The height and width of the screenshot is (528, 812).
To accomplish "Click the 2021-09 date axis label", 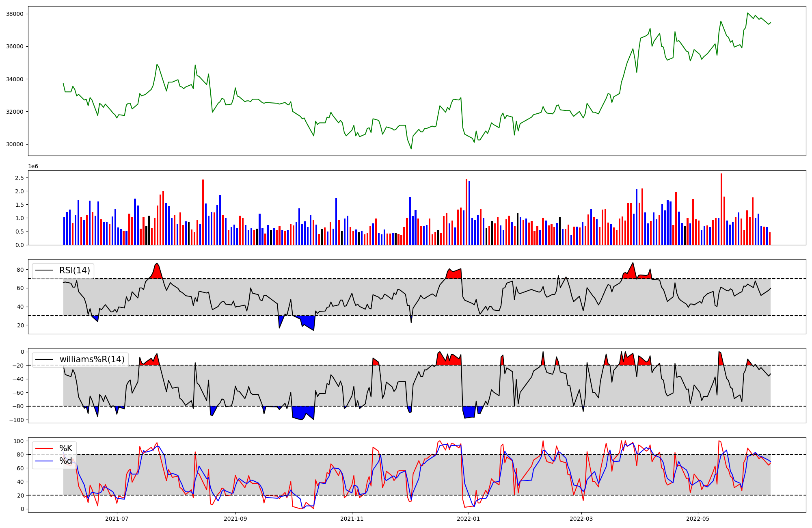I will (235, 519).
